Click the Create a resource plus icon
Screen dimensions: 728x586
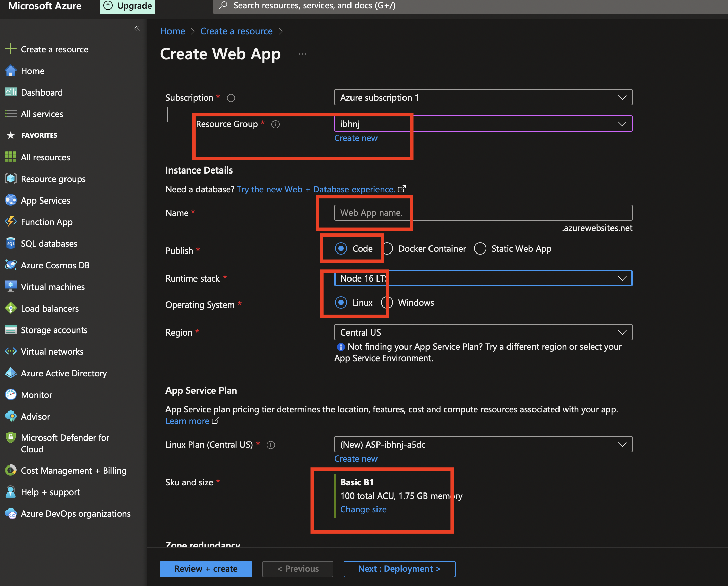[11, 49]
